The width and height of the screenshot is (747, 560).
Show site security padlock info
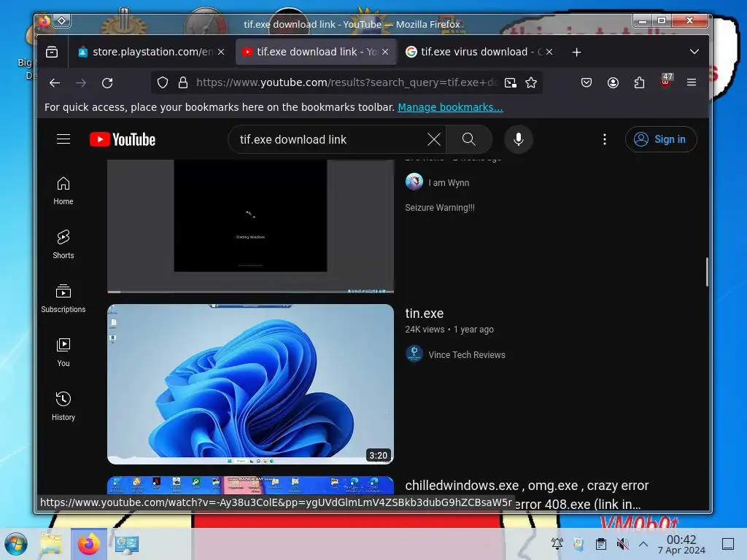tap(183, 83)
